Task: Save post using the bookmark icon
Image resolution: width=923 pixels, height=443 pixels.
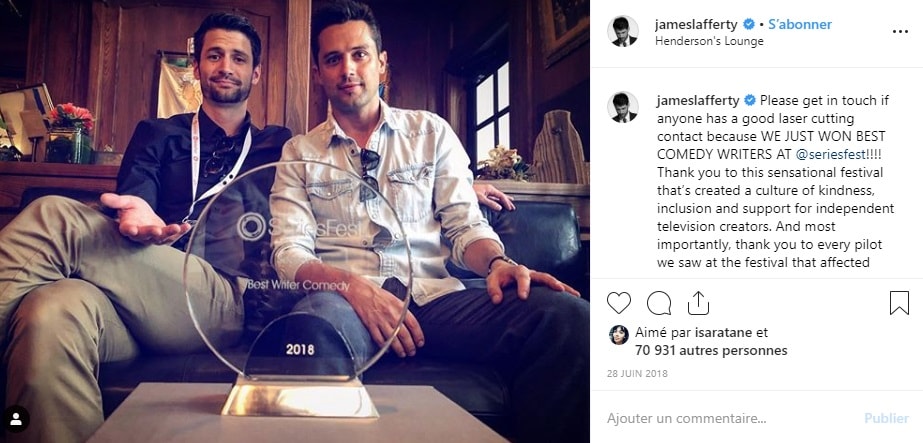Action: click(x=899, y=303)
